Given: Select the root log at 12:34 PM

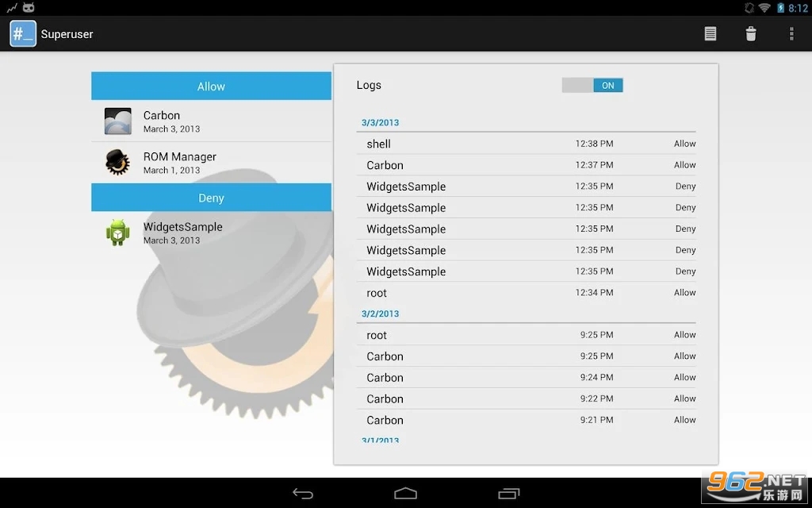Looking at the screenshot, I should (527, 292).
